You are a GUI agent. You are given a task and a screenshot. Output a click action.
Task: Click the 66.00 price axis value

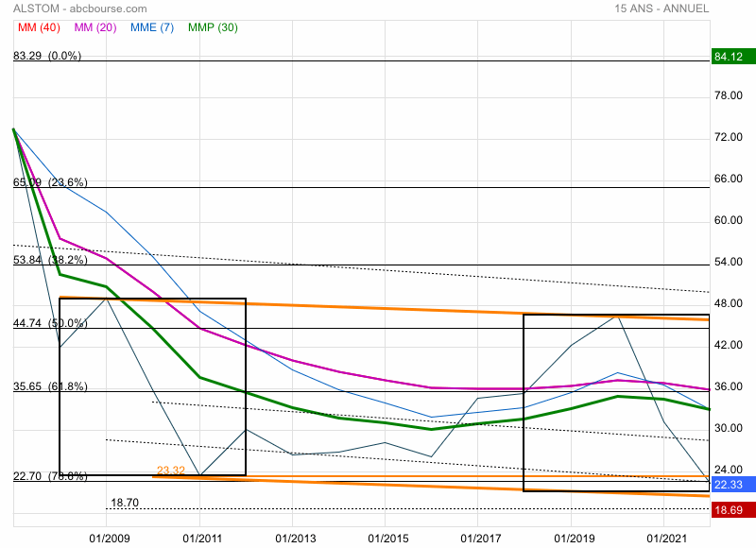coord(729,179)
